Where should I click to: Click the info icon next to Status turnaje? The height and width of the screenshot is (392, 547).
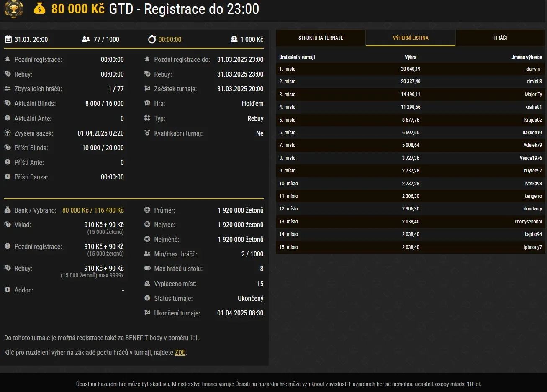point(147,298)
